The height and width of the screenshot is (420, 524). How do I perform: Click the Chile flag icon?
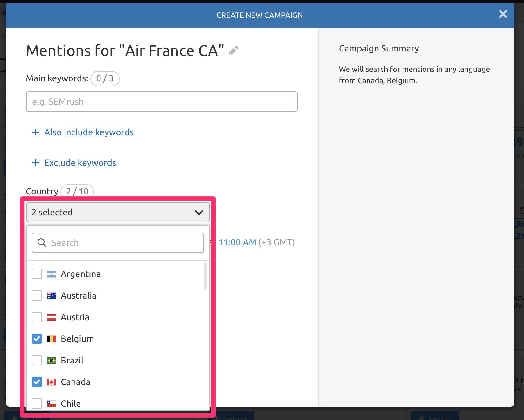tap(52, 403)
